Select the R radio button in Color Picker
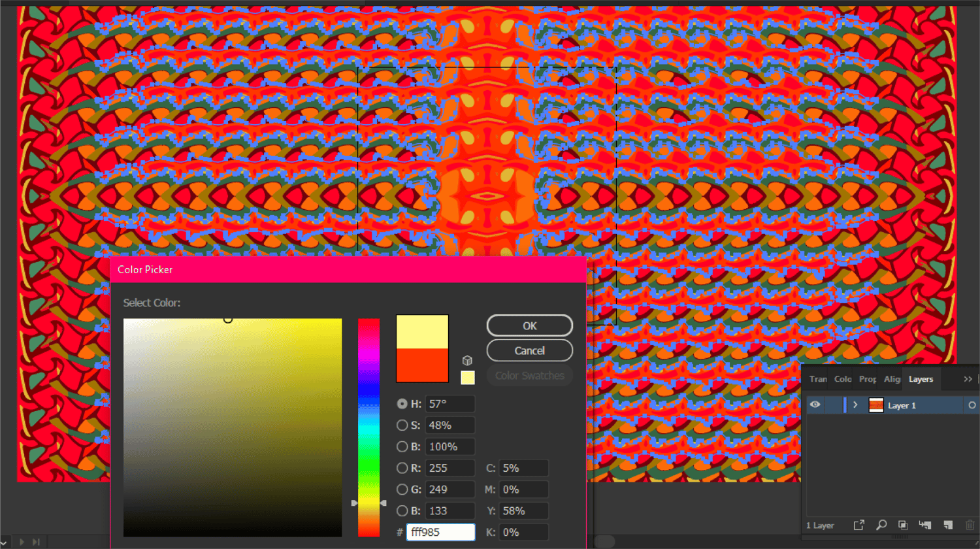 pos(403,468)
